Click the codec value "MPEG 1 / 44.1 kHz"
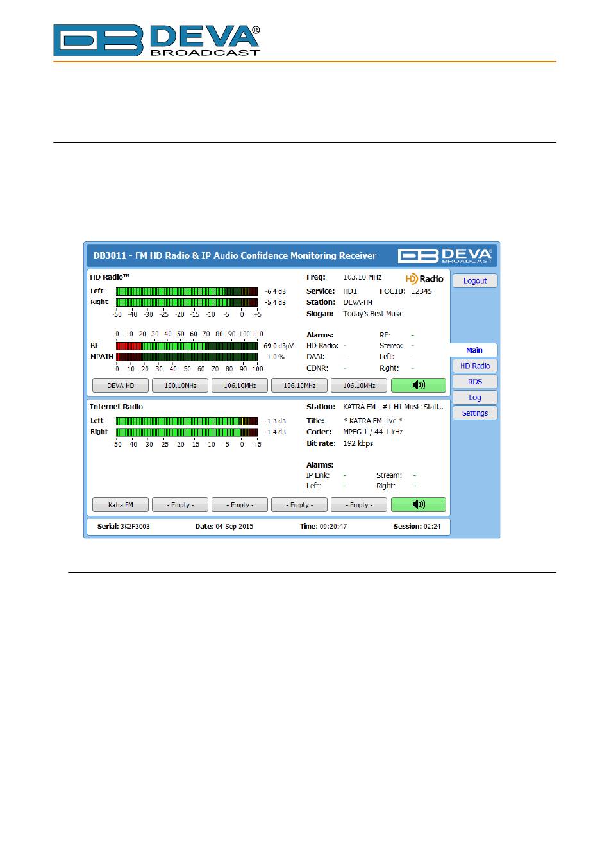 (372, 432)
